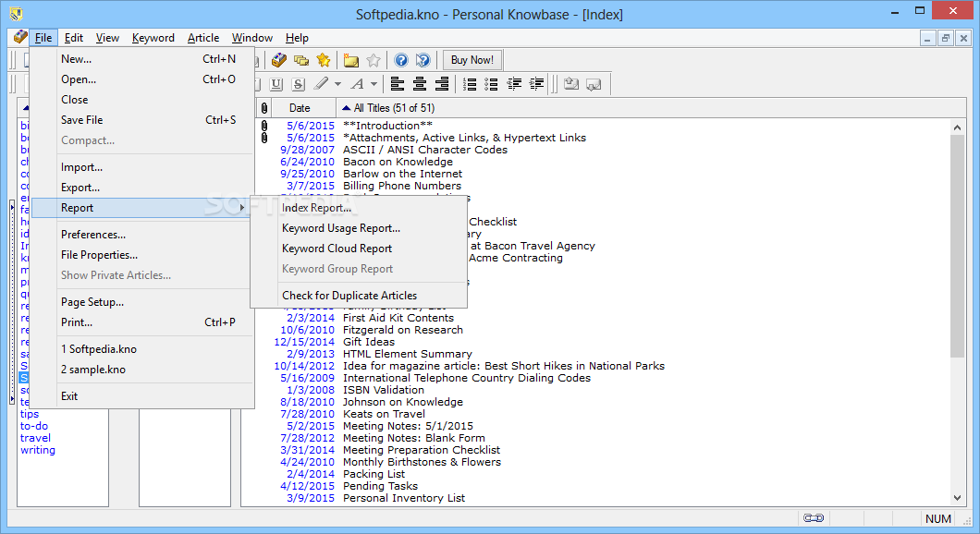980x534 pixels.
Task: Center align text
Action: pos(420,84)
